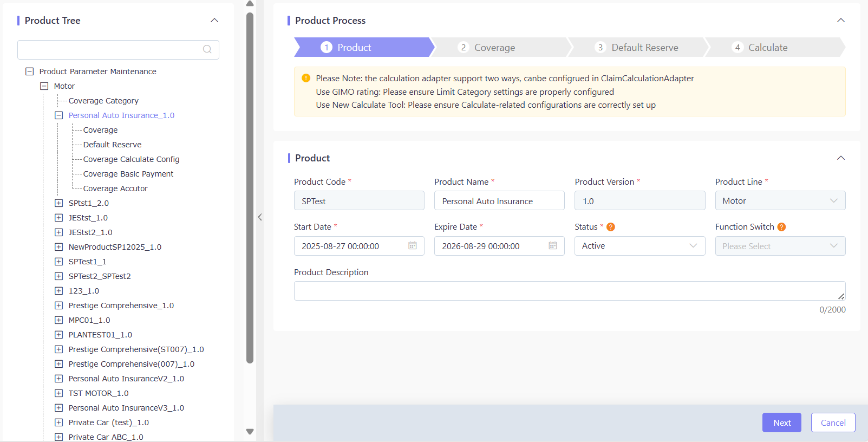Expand the SPTest1_1 tree node
Image resolution: width=868 pixels, height=442 pixels.
coord(59,262)
